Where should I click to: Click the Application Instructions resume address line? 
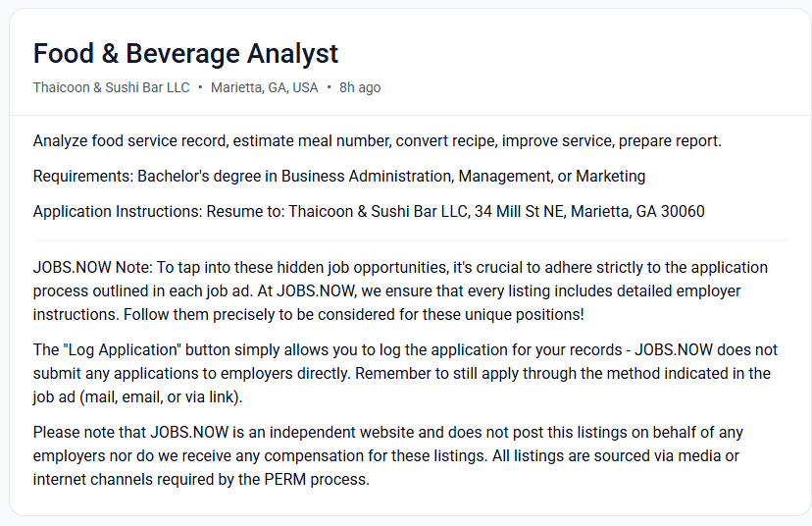(369, 211)
